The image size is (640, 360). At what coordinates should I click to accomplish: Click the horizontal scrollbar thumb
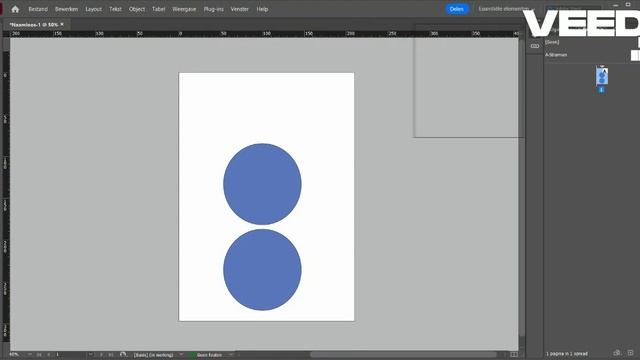point(403,355)
